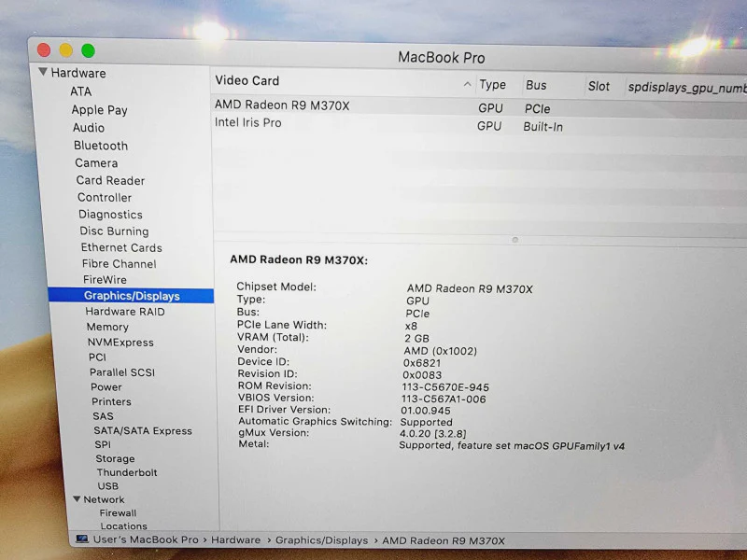Select Disc Burning entry

114,231
